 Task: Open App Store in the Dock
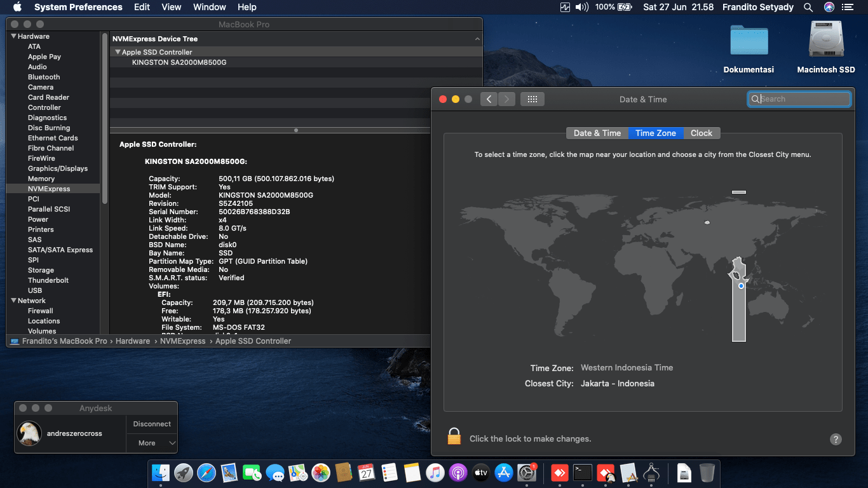pyautogui.click(x=504, y=473)
